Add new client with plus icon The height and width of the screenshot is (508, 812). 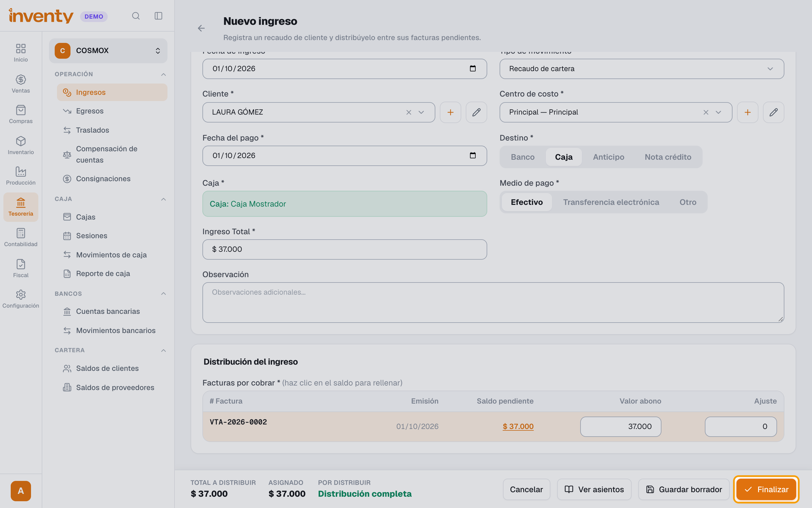(x=450, y=112)
